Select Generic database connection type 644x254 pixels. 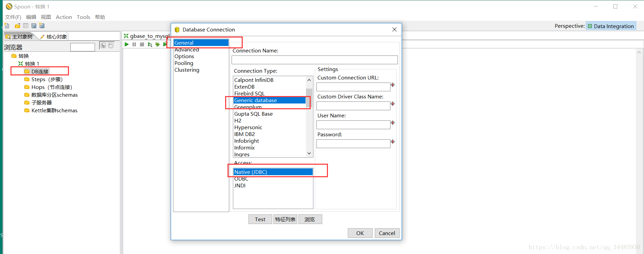click(270, 100)
